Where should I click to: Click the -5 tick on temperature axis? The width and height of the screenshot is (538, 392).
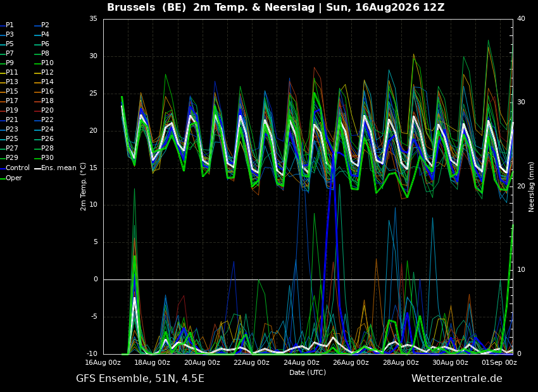[x=94, y=316]
